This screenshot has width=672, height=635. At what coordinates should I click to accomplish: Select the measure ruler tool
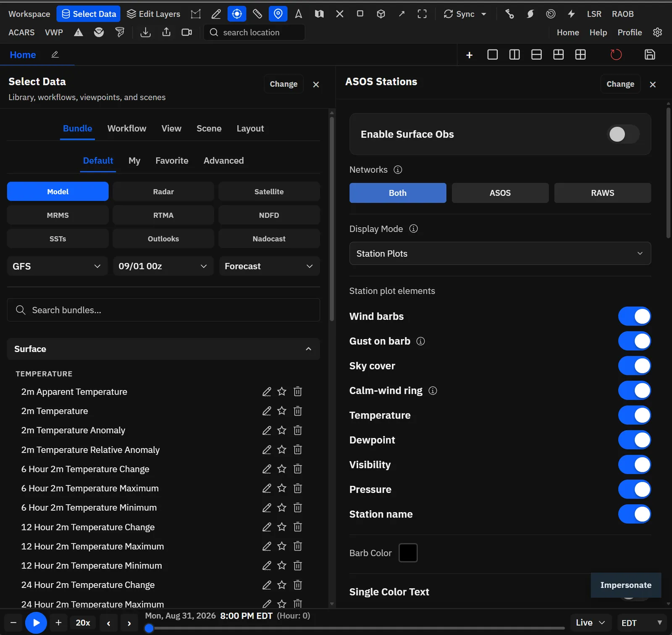point(257,14)
